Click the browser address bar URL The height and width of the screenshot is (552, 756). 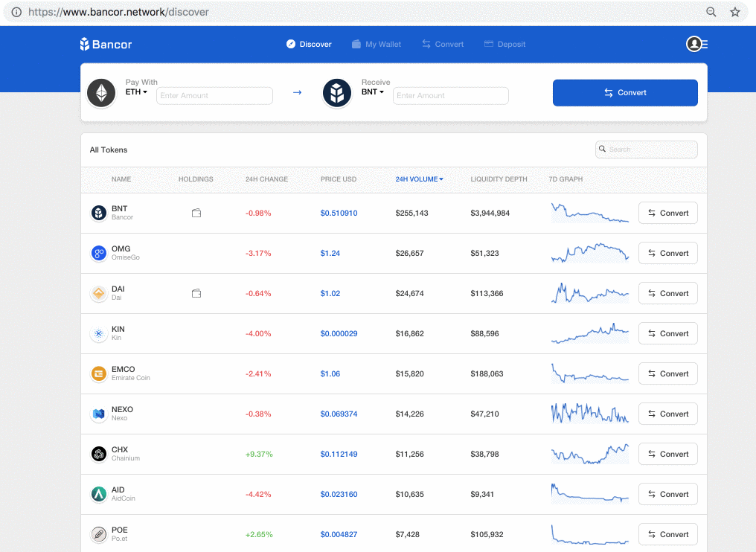click(118, 12)
